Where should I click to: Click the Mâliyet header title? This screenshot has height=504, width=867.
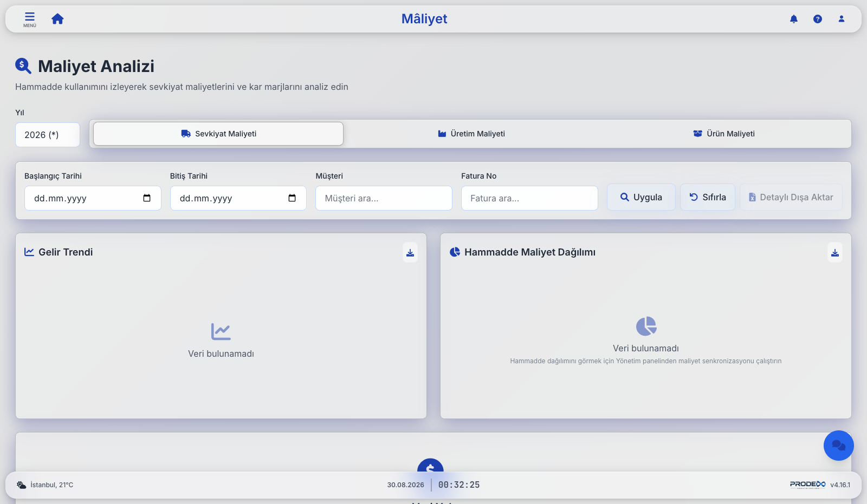424,19
